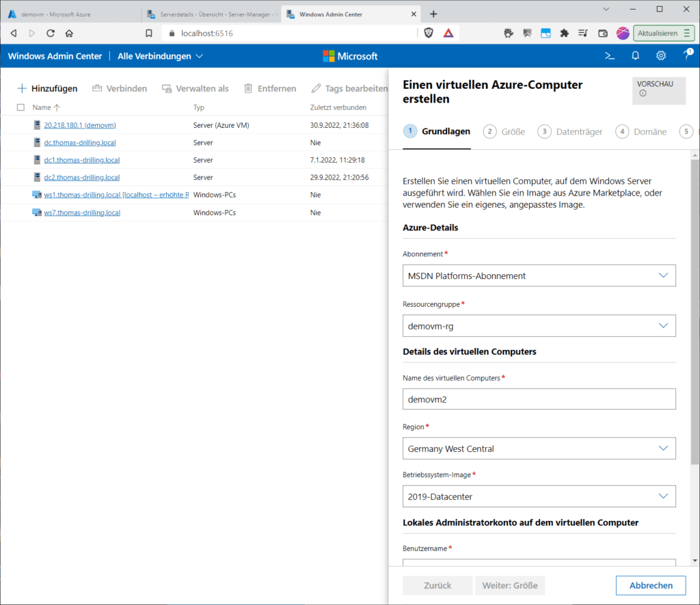Open the PowerShell console icon in header

(609, 56)
